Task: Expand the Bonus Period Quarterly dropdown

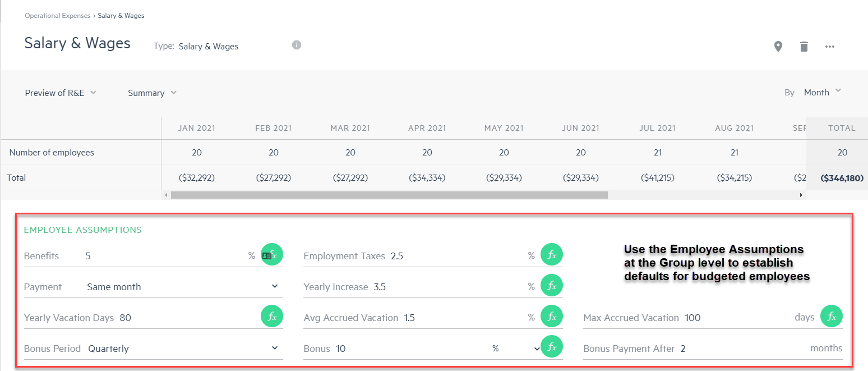Action: pyautogui.click(x=182, y=349)
